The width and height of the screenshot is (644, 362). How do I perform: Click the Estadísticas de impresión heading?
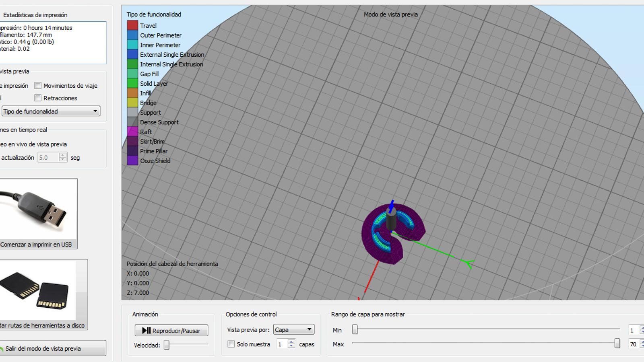(35, 15)
